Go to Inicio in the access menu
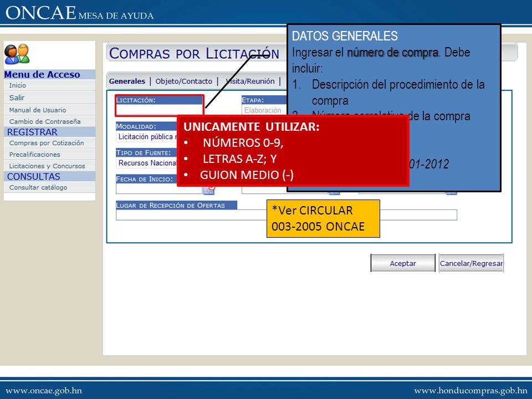The width and height of the screenshot is (532, 399). tap(18, 85)
